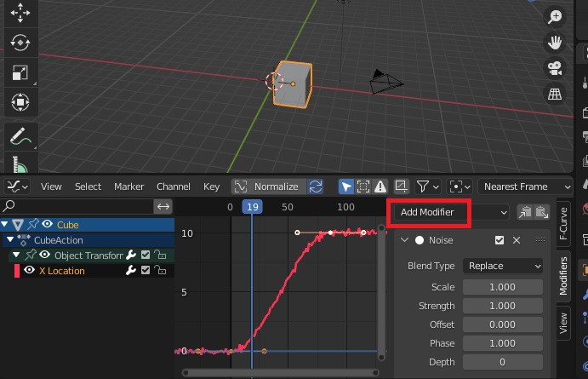Image resolution: width=588 pixels, height=379 pixels.
Task: Click the auto-normalization refresh icon
Action: (x=316, y=187)
